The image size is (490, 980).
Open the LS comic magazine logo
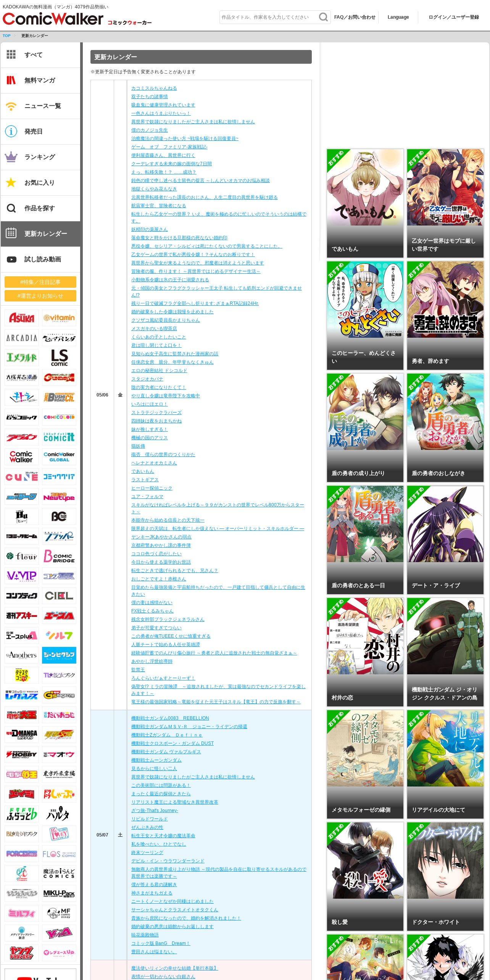click(x=59, y=358)
